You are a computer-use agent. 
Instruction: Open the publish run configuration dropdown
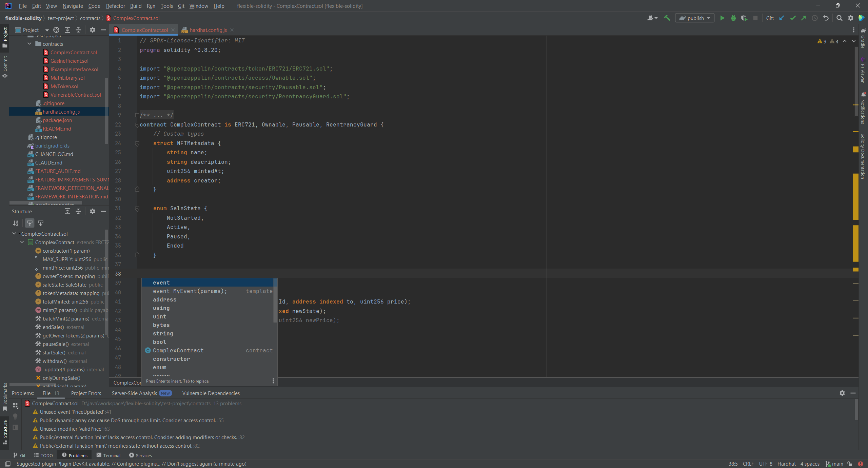[695, 18]
